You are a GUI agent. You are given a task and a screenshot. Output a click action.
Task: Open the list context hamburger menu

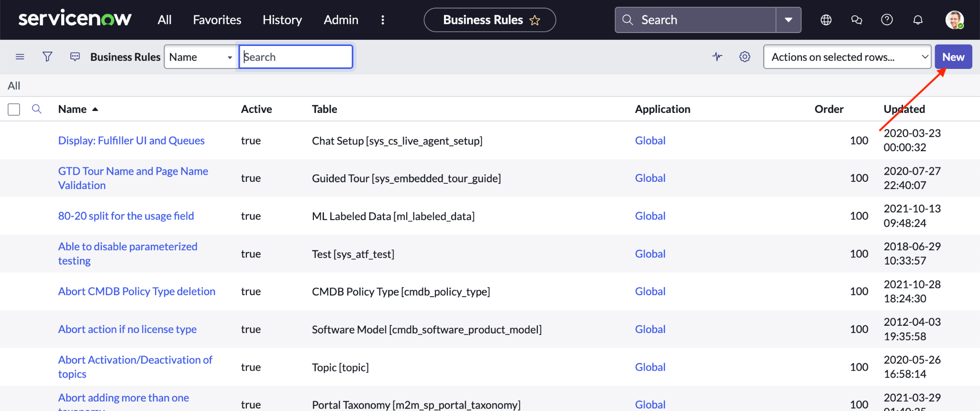tap(20, 57)
